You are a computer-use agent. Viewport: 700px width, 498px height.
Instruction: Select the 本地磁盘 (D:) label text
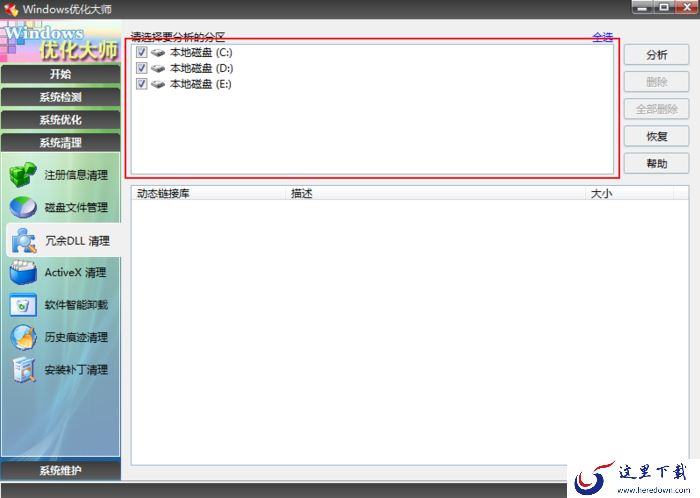pos(201,68)
